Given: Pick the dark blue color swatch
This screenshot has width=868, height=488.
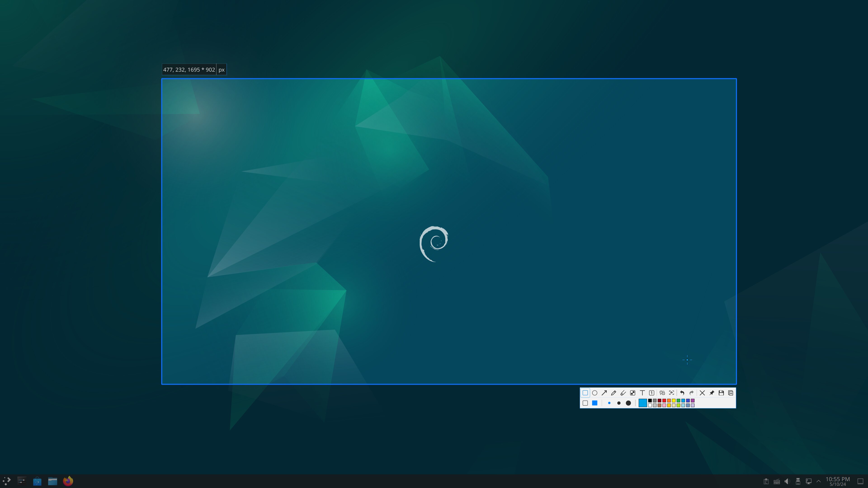Looking at the screenshot, I should coord(688,401).
